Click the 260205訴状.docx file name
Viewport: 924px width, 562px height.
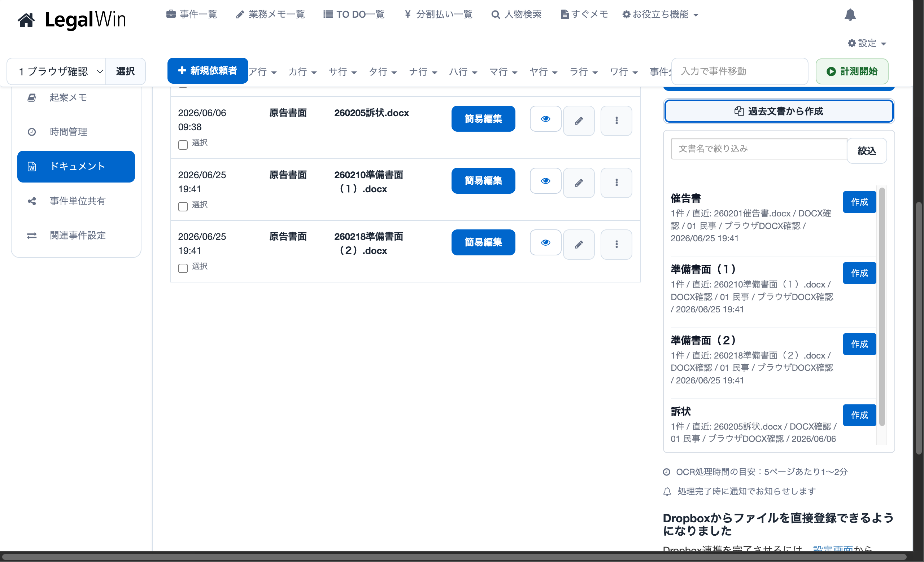coord(371,113)
